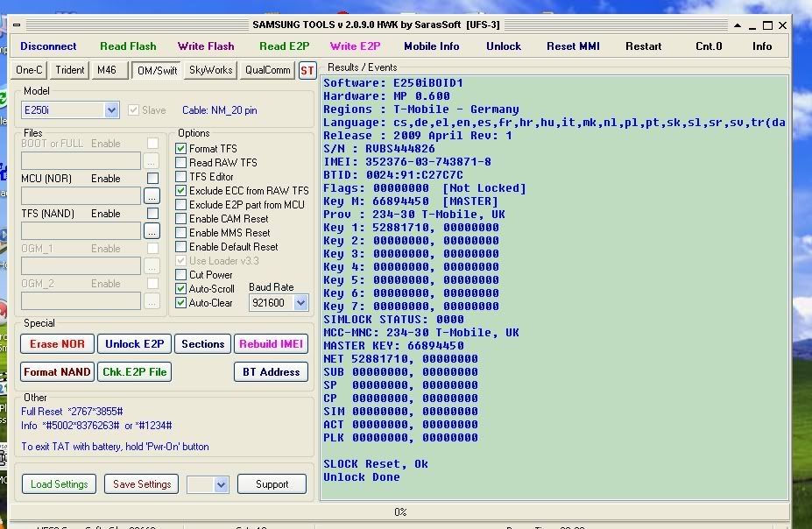The height and width of the screenshot is (529, 812).
Task: Click the Disconnect toolbar button
Action: pos(48,46)
